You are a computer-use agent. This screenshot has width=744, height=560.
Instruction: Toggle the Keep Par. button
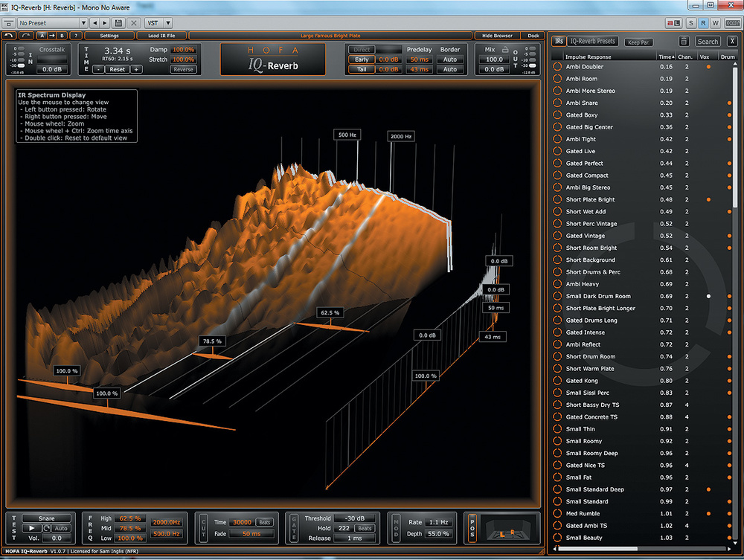(x=638, y=42)
